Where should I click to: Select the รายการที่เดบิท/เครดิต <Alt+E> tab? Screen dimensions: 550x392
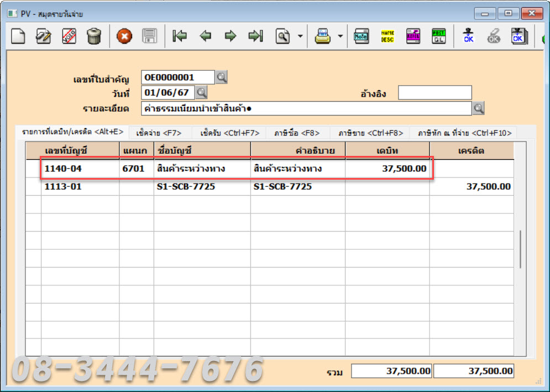tap(72, 132)
